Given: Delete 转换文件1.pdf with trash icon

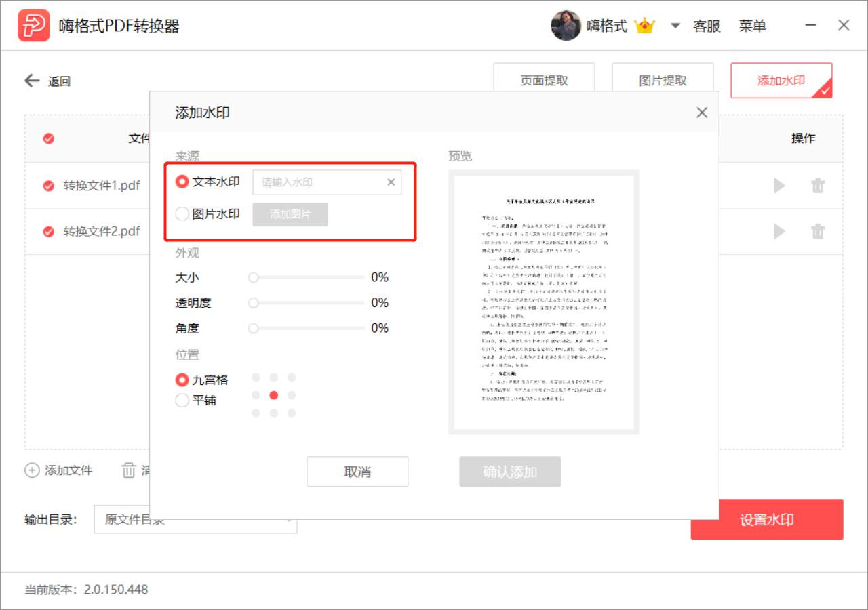Looking at the screenshot, I should (x=818, y=186).
